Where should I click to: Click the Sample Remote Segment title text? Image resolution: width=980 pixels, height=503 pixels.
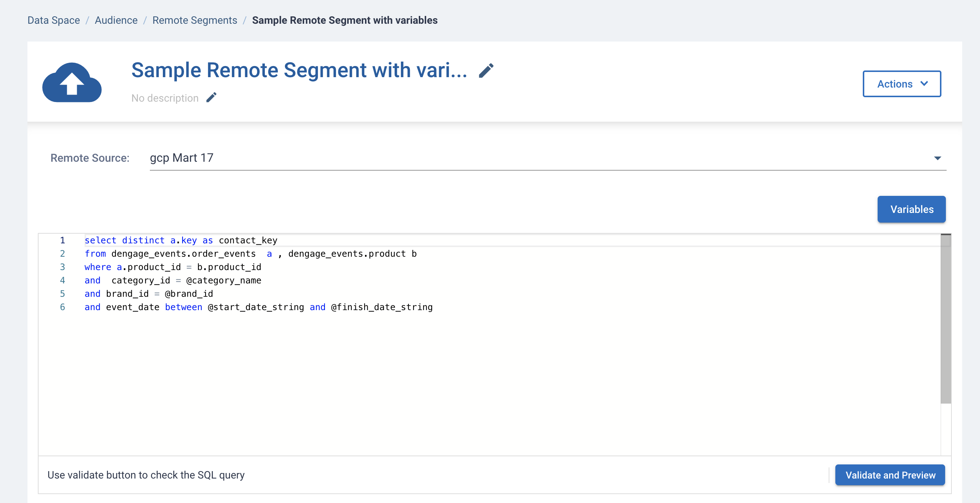pos(299,70)
